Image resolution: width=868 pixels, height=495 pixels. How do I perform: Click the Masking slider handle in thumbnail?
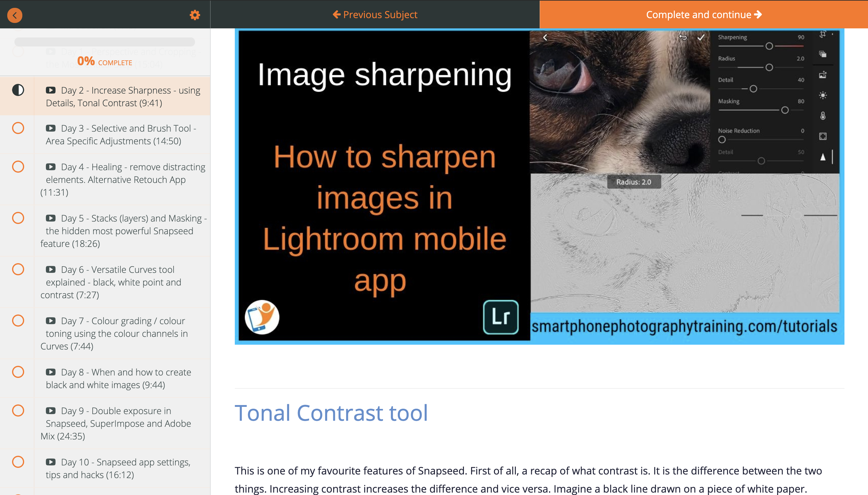(785, 110)
